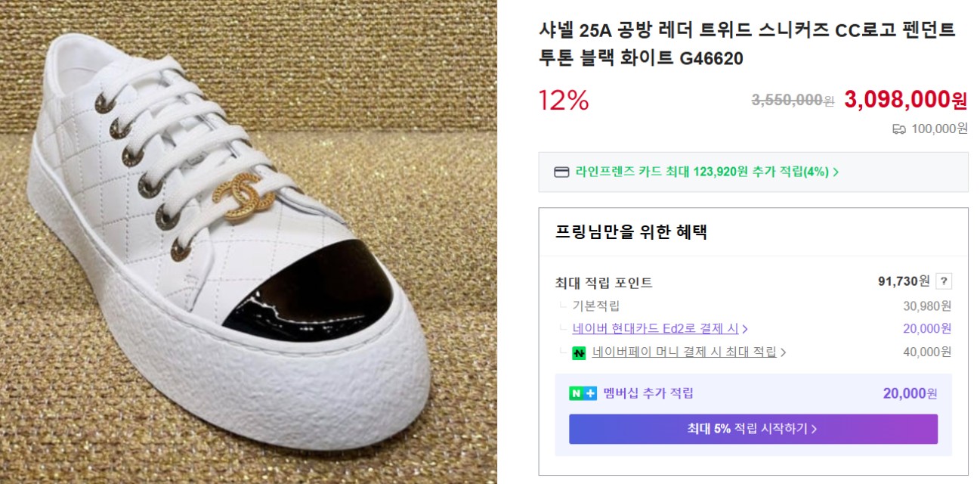Click the 멤버십 추가 적립 label
Image resolution: width=980 pixels, height=484 pixels.
(x=648, y=393)
